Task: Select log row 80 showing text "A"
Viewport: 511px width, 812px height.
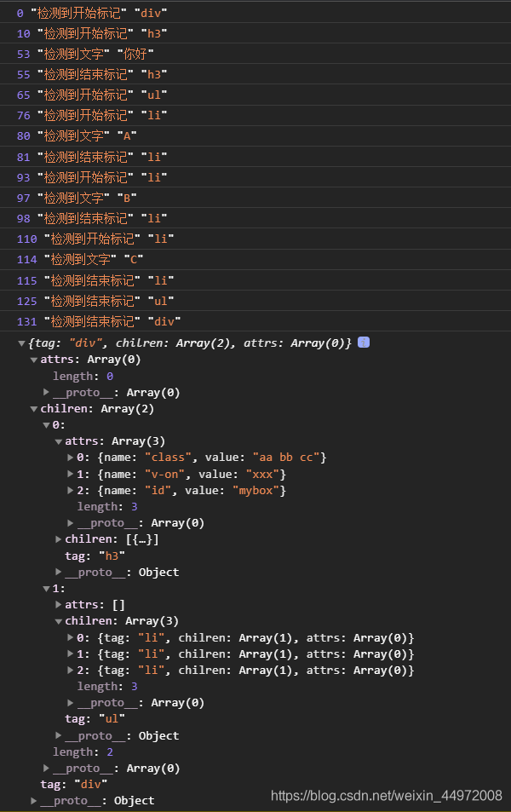Action: tap(255, 135)
